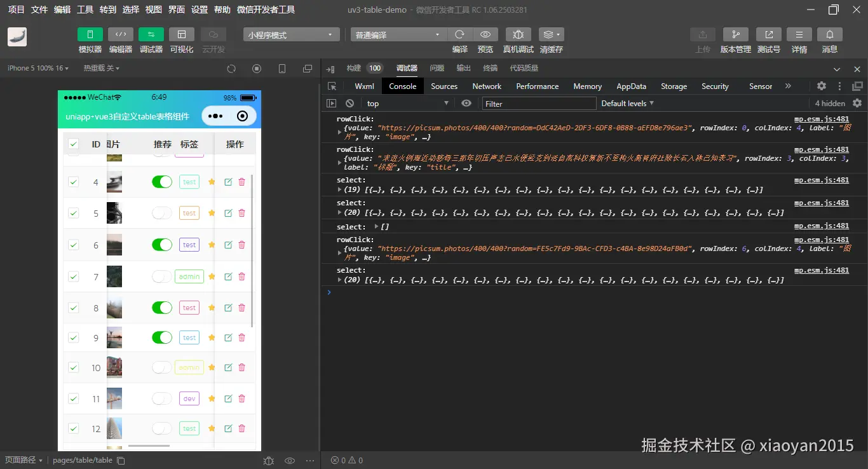
Task: Uncheck the checkbox for row 11
Action: [73, 398]
